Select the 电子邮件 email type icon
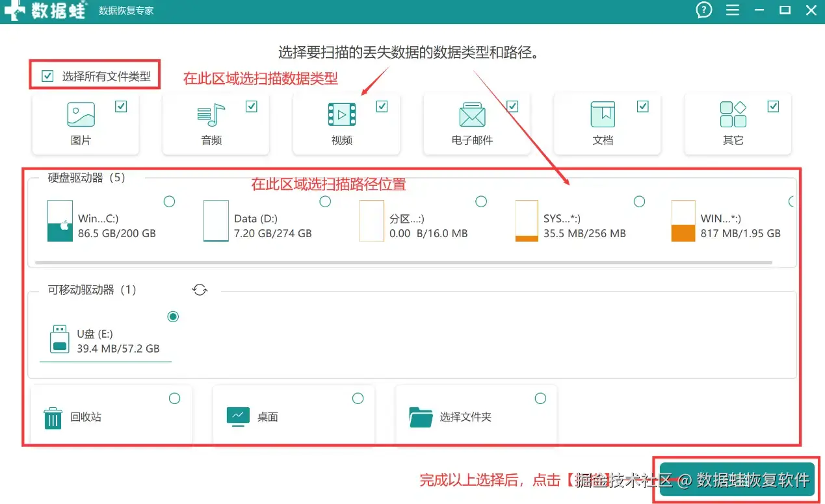Viewport: 825px width, 504px height. [x=473, y=114]
